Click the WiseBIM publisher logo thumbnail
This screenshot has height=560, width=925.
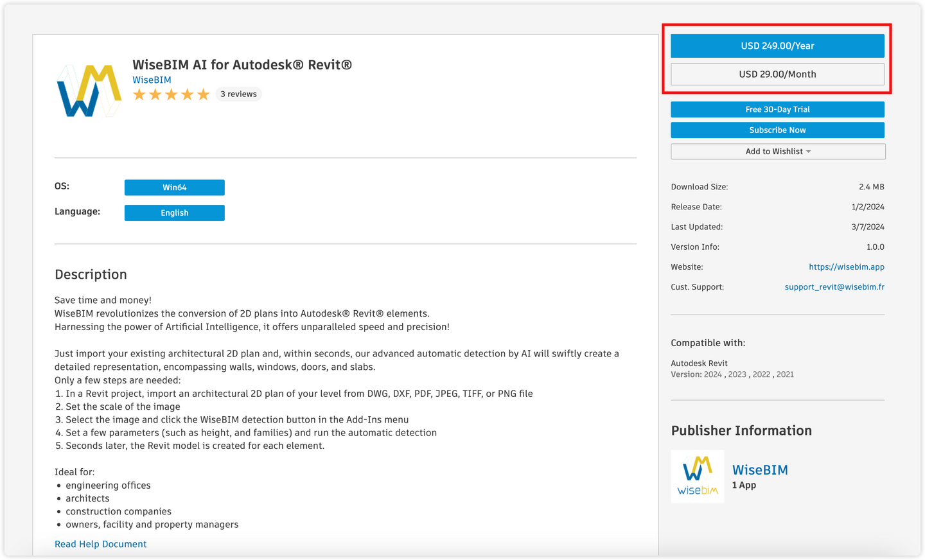pos(697,476)
